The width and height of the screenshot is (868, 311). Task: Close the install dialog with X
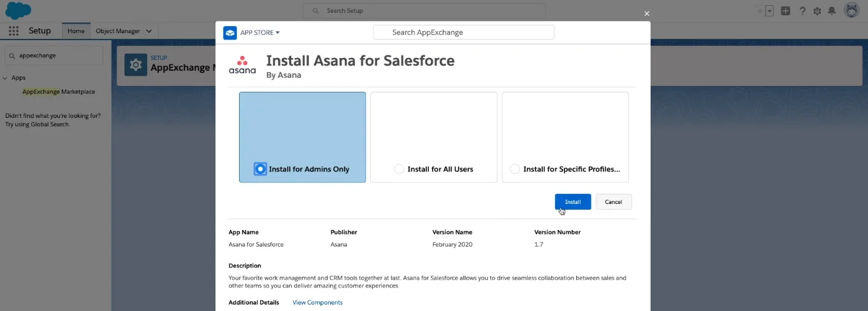coord(647,13)
